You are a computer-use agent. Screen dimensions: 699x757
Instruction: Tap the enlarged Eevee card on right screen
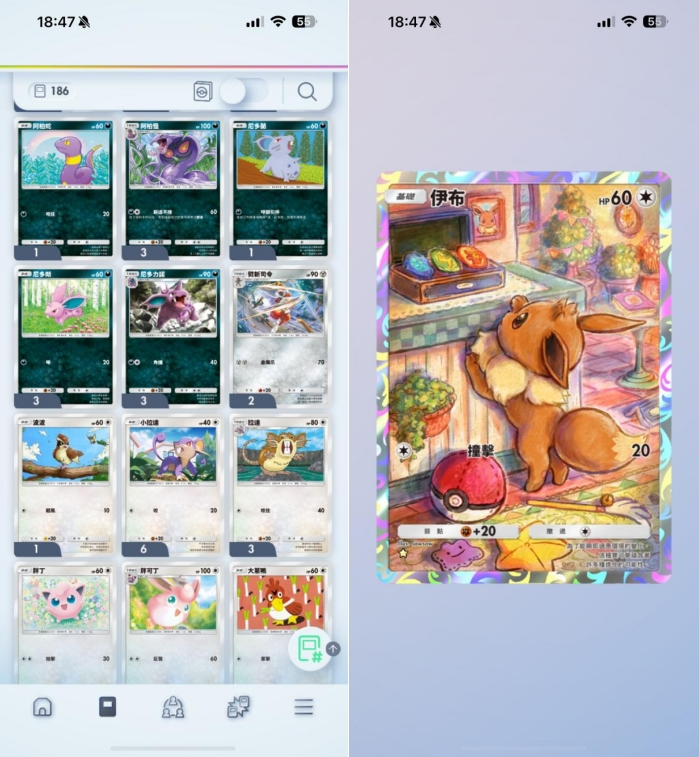click(x=524, y=378)
